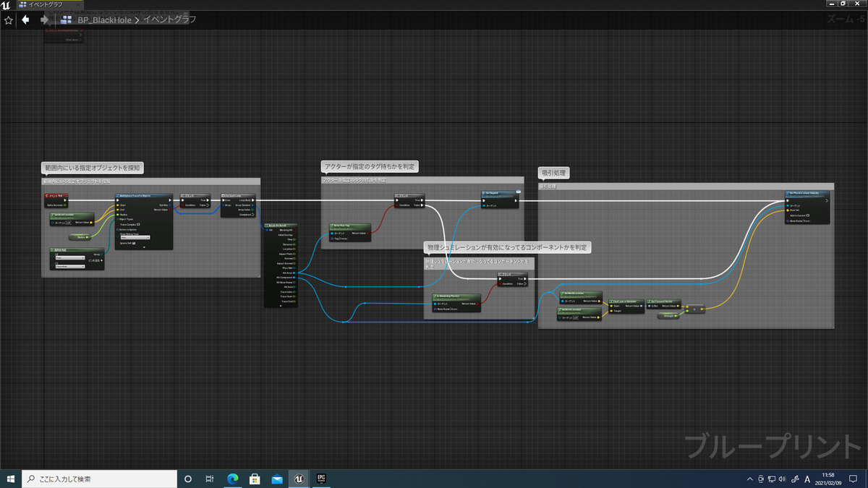Select the Get Forward Vector node header
The width and height of the screenshot is (868, 488).
[x=665, y=300]
